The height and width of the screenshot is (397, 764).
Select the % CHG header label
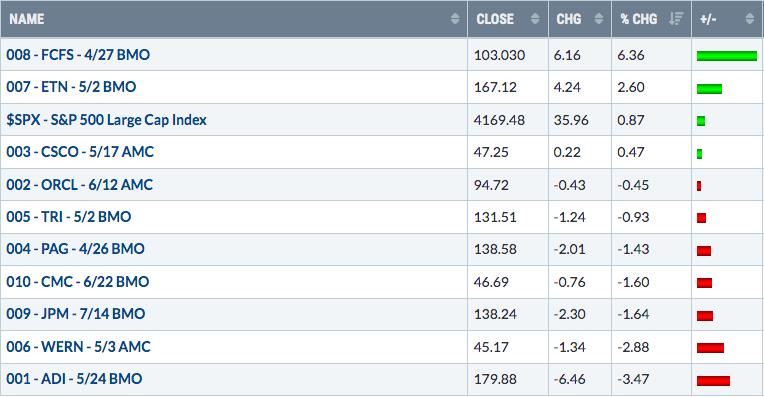[639, 19]
